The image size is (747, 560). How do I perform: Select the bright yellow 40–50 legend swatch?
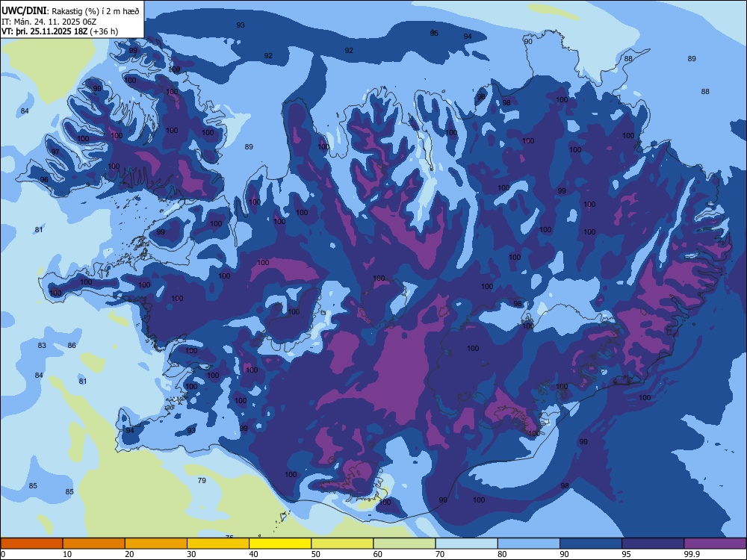tap(280, 544)
